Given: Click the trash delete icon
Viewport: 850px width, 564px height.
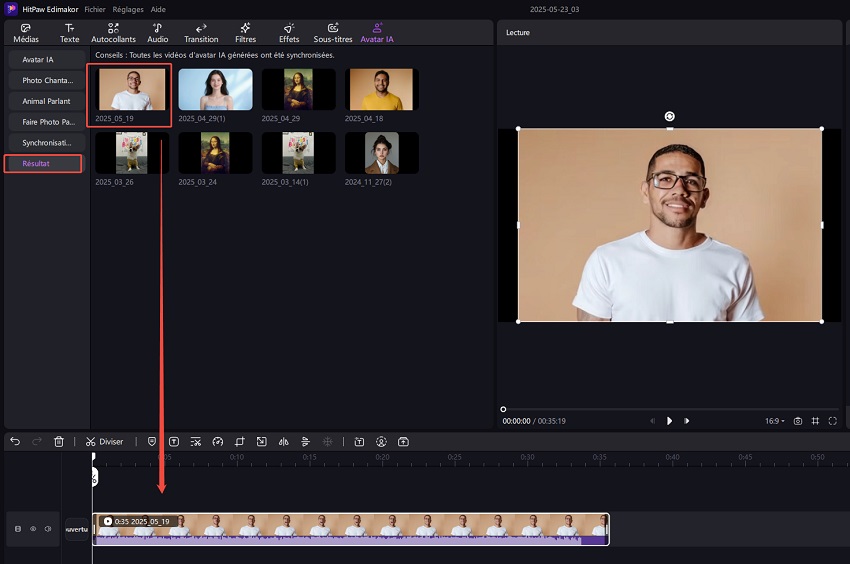Looking at the screenshot, I should click(59, 442).
